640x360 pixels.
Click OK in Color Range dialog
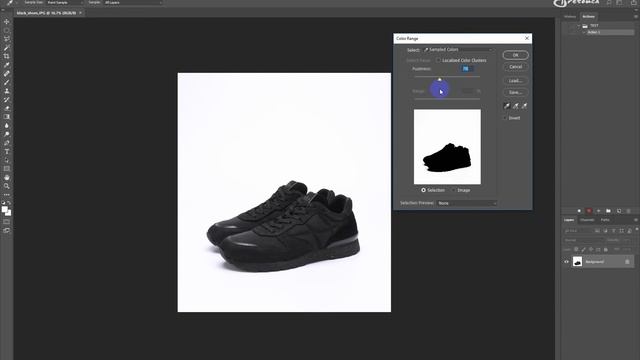click(516, 55)
